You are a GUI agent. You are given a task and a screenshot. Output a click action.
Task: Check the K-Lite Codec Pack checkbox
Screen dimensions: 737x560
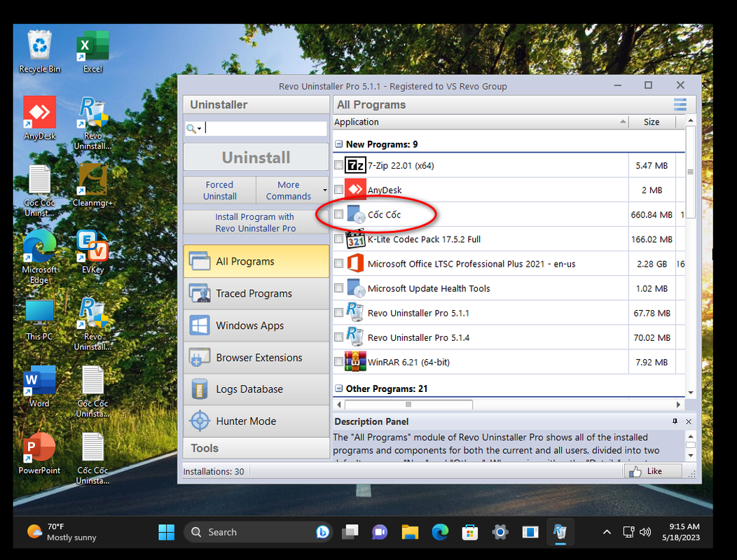[338, 239]
